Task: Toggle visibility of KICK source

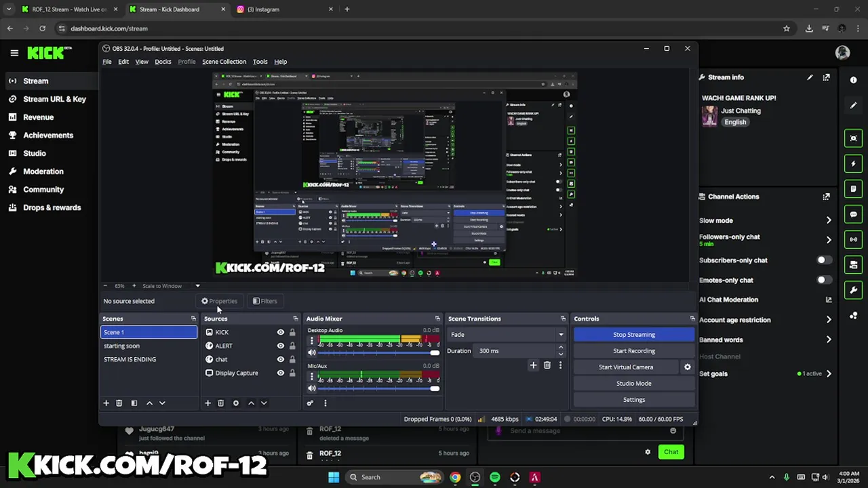Action: [280, 333]
